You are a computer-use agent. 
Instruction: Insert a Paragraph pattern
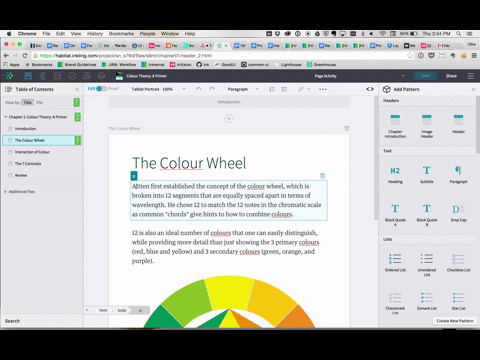click(x=458, y=175)
